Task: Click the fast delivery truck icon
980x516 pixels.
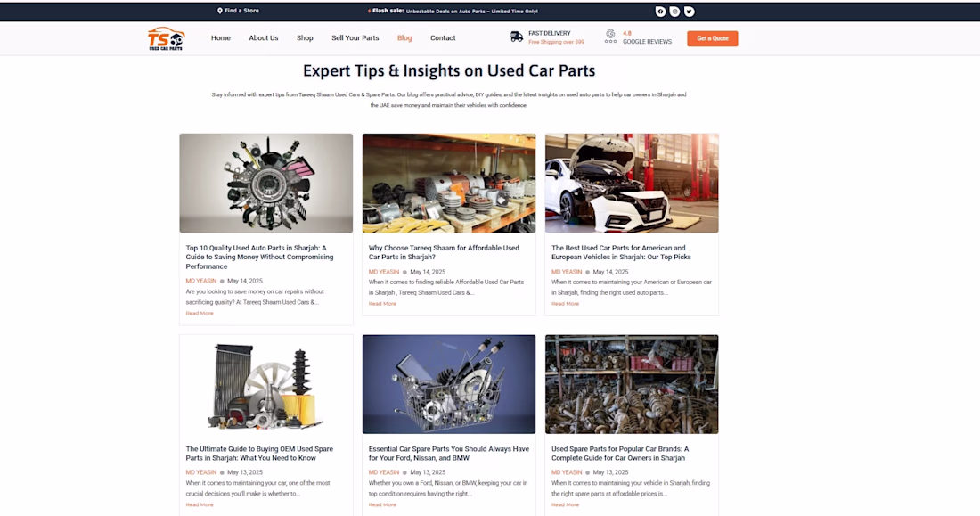Action: pos(516,37)
